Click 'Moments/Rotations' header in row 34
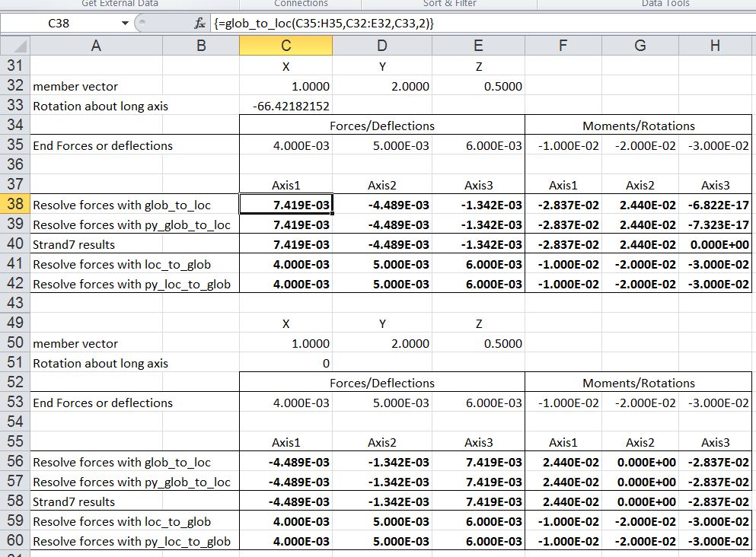 pyautogui.click(x=639, y=126)
